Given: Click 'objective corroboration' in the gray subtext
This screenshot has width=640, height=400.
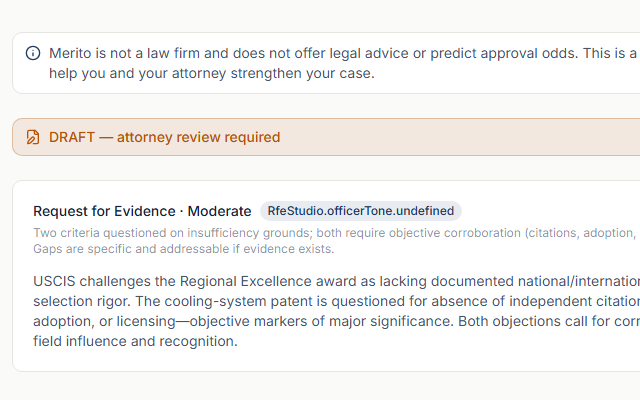Looking at the screenshot, I should pyautogui.click(x=454, y=233).
